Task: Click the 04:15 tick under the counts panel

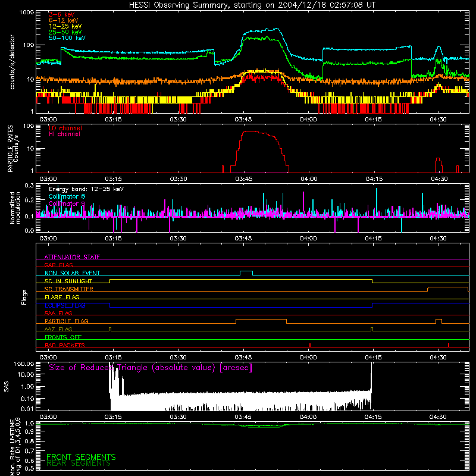Action: (374, 120)
